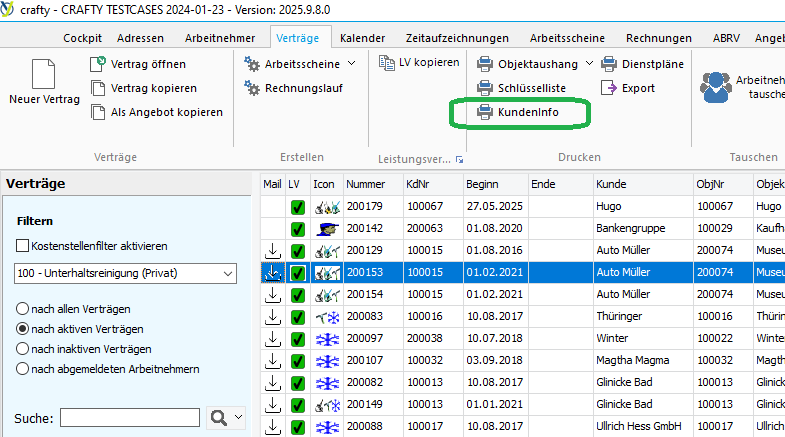
Task: Click the Suche text input field
Action: (x=129, y=418)
